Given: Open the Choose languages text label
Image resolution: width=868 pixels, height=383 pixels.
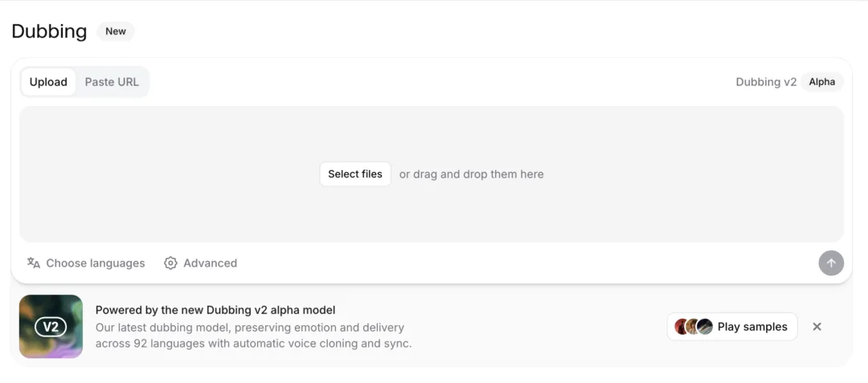Looking at the screenshot, I should click(95, 263).
